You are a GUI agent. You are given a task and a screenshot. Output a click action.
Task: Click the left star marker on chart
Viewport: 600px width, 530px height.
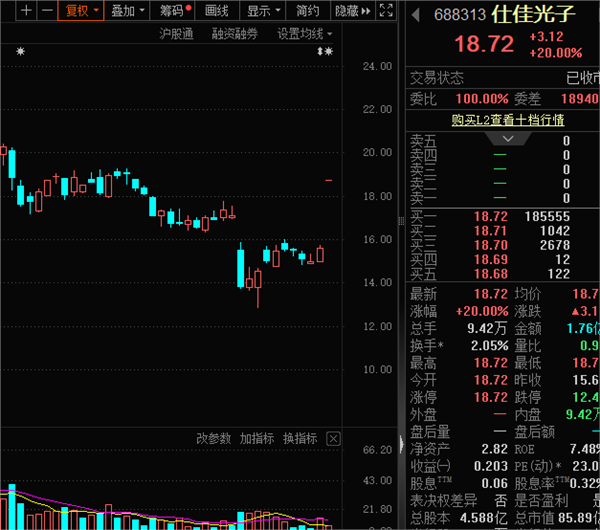point(21,51)
